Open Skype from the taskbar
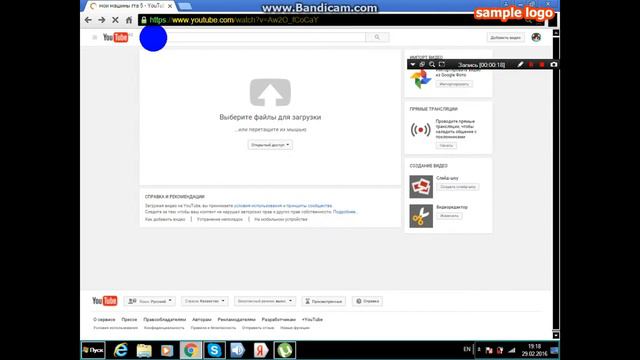The height and width of the screenshot is (360, 640). (x=214, y=350)
